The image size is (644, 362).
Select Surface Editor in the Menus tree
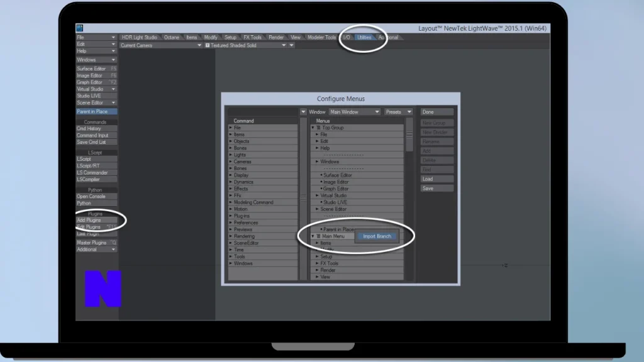click(337, 175)
